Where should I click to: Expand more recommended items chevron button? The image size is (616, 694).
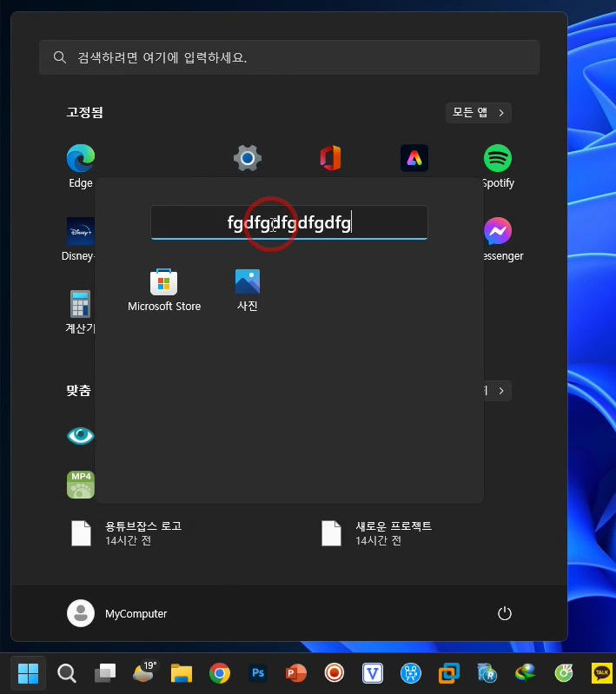coord(500,391)
